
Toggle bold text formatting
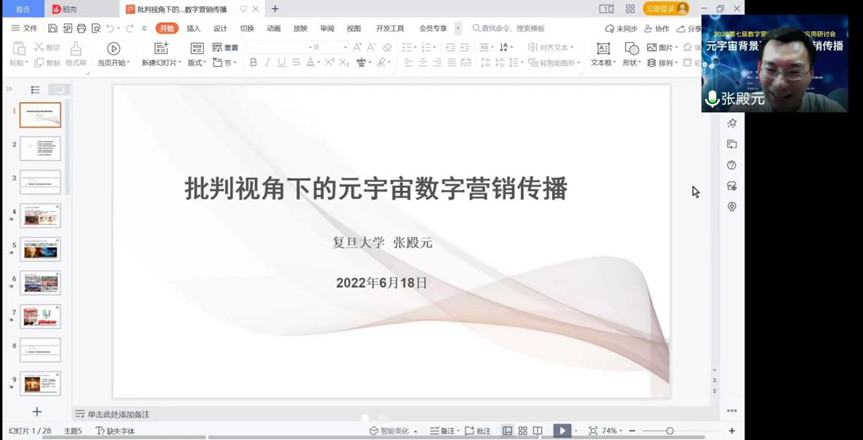(x=253, y=63)
